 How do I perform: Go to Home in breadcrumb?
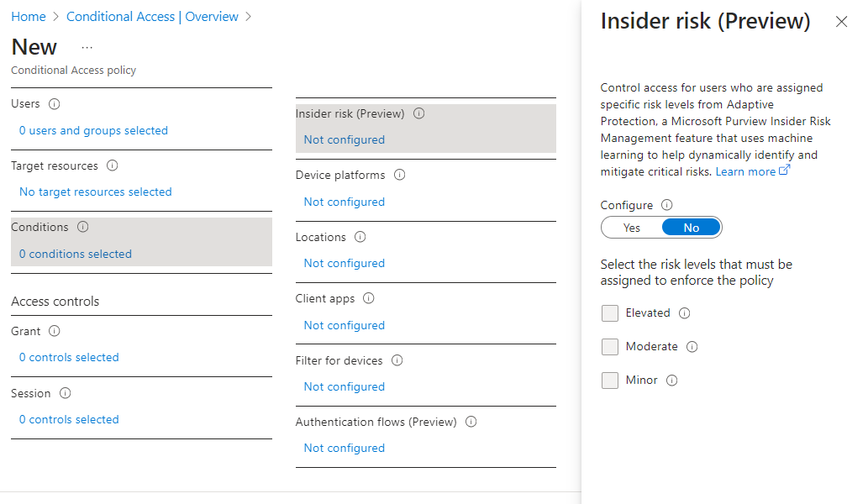[x=29, y=17]
